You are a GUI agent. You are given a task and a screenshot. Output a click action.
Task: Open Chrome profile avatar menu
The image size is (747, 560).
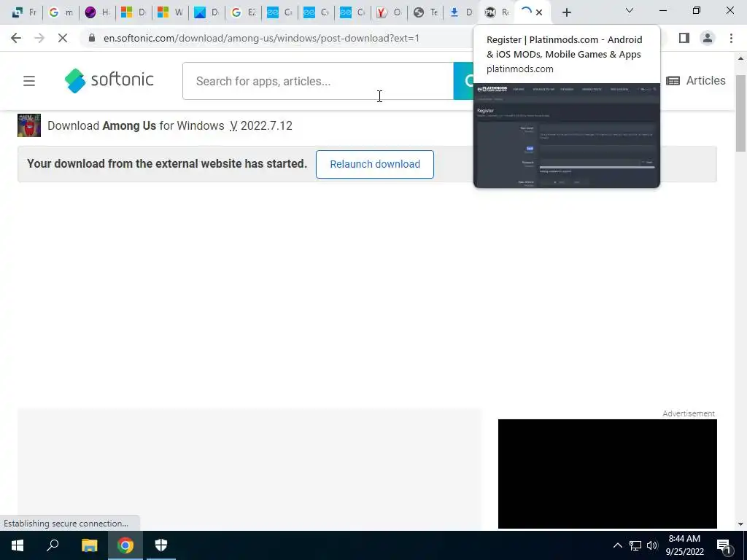click(x=708, y=38)
